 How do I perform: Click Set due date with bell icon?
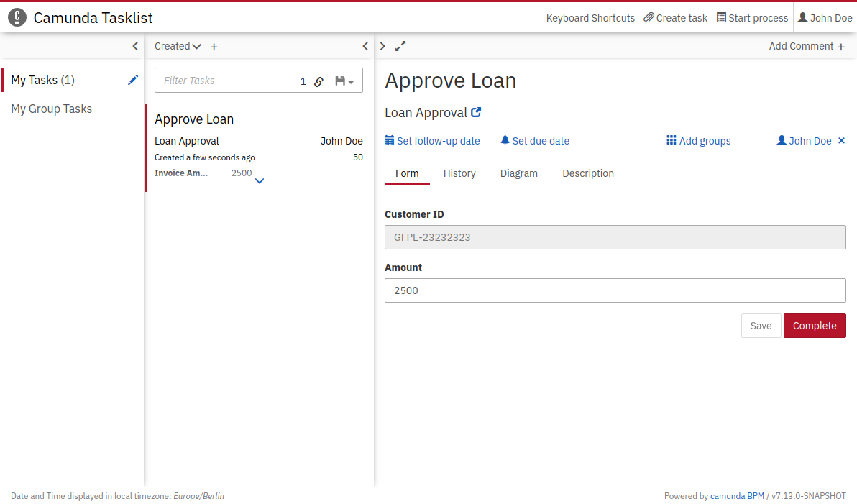click(535, 141)
